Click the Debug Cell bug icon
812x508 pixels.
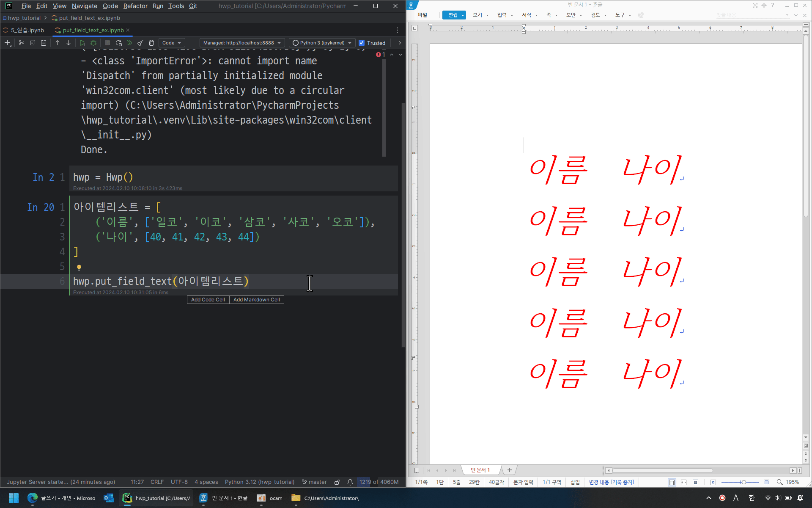[x=93, y=43]
